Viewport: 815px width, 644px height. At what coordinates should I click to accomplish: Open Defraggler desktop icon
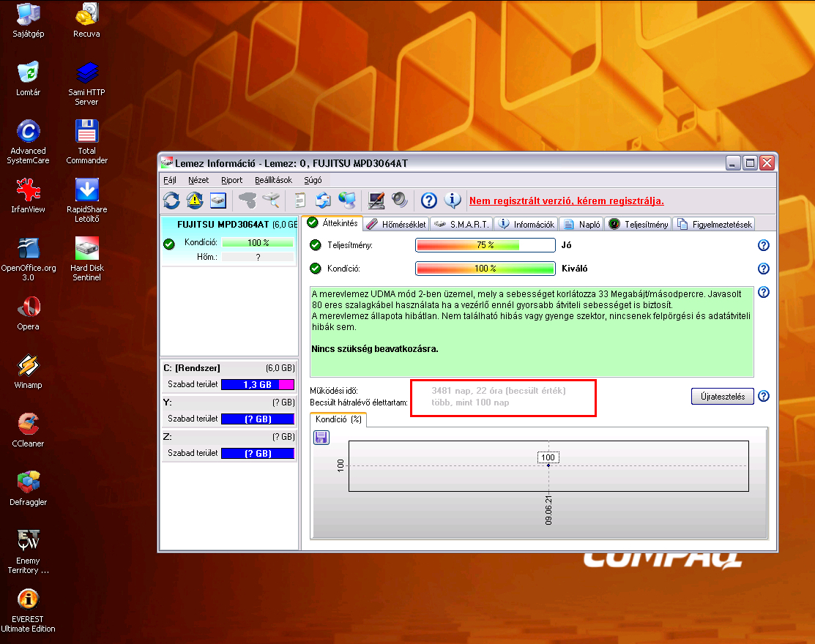click(x=28, y=489)
